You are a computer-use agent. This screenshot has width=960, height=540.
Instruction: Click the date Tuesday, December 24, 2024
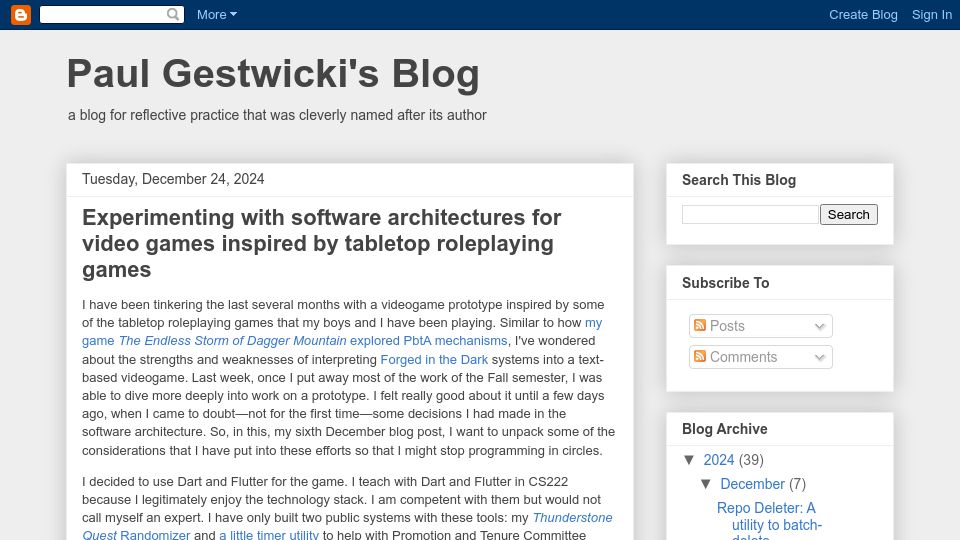(x=173, y=179)
